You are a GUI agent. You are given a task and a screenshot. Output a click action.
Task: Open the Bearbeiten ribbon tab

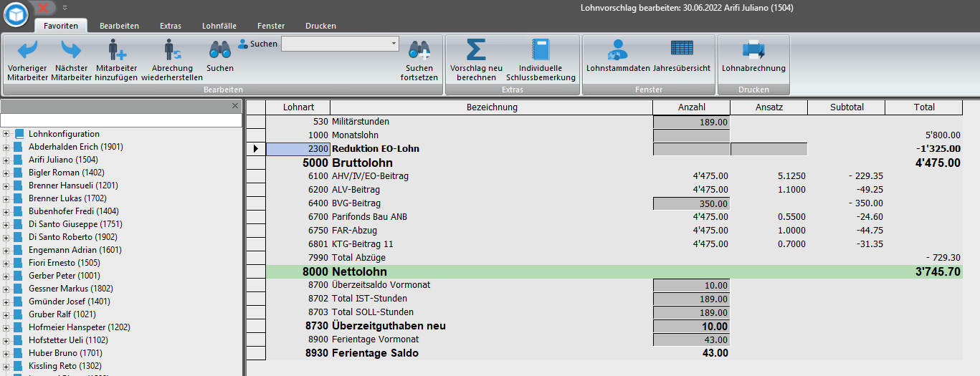(x=120, y=26)
